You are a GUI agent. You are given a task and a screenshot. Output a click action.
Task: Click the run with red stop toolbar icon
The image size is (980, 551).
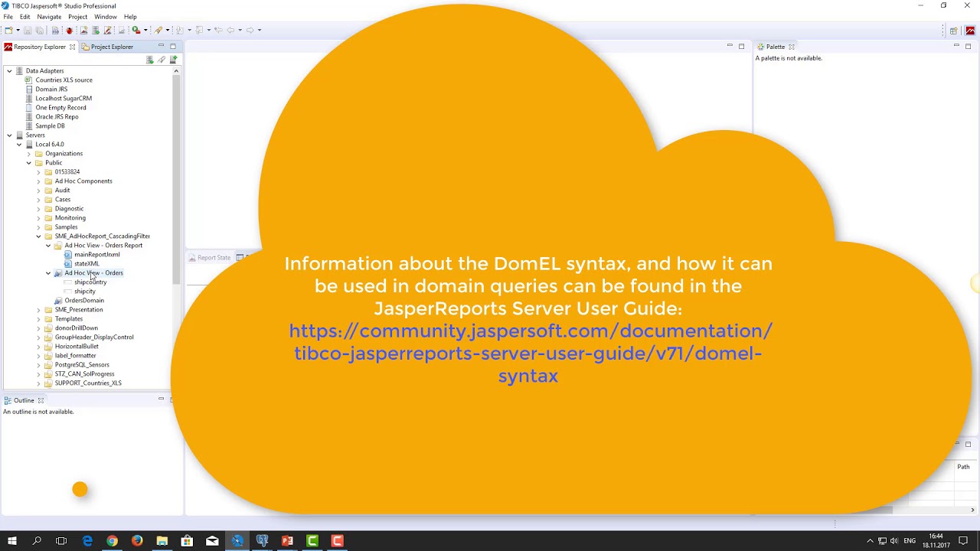click(136, 30)
